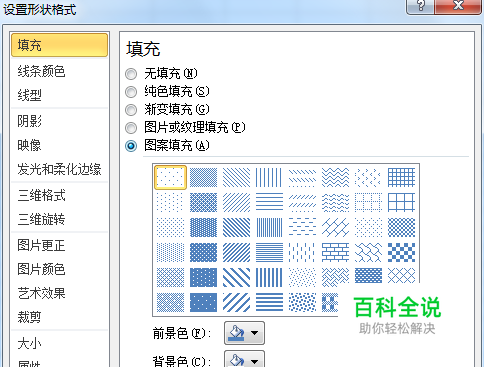The width and height of the screenshot is (484, 367).
Task: Pick the weave pattern swatch
Action: tap(335, 277)
